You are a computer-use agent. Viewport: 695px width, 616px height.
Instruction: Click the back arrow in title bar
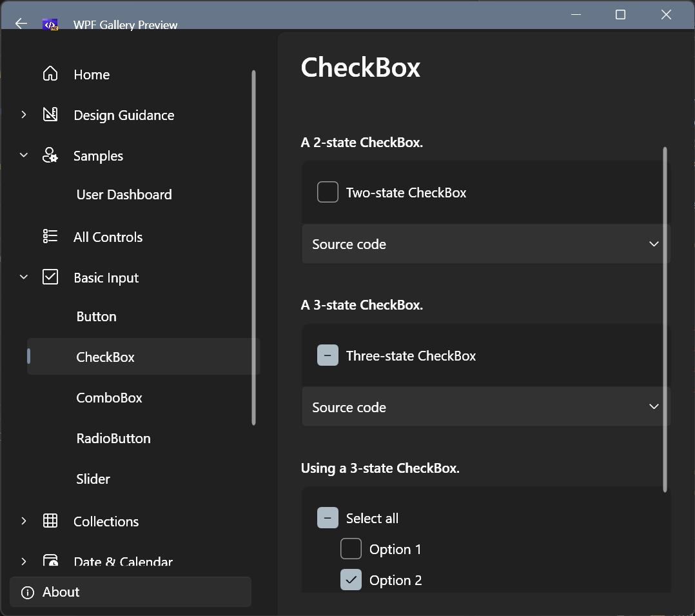tap(21, 23)
